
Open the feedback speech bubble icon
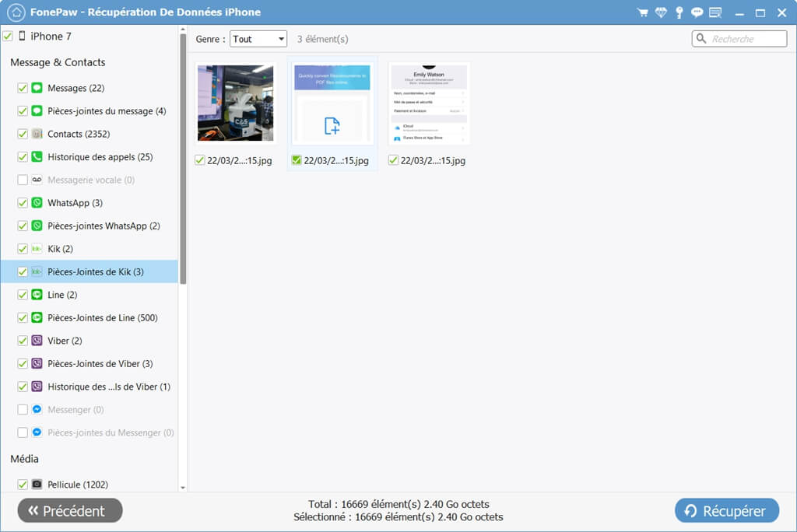(697, 12)
